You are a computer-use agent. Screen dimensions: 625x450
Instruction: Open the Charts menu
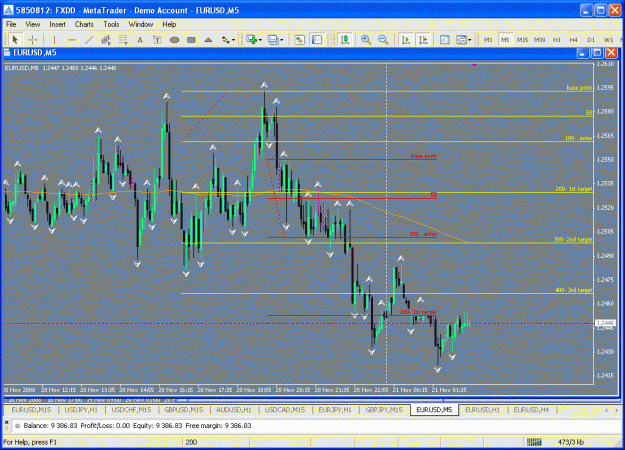84,24
